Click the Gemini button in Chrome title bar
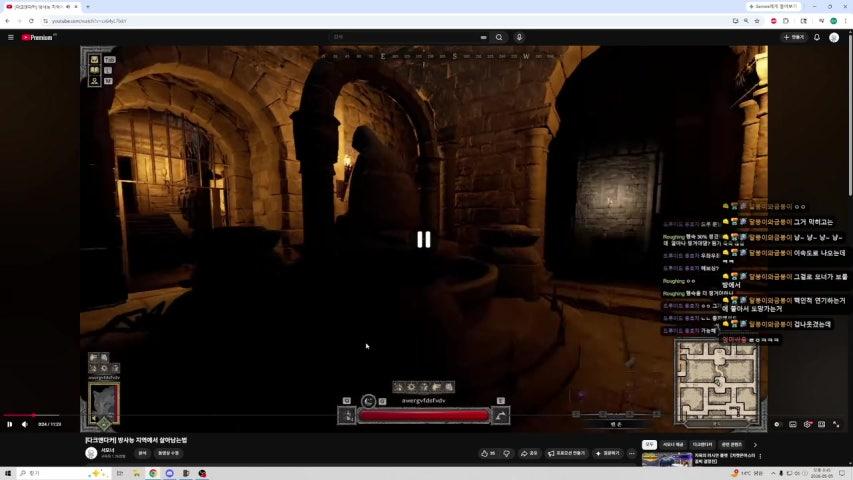Viewport: 853px width, 480px height. click(773, 7)
